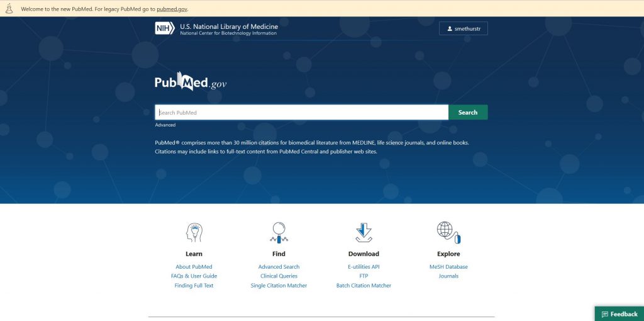Click the Explore heading

448,254
